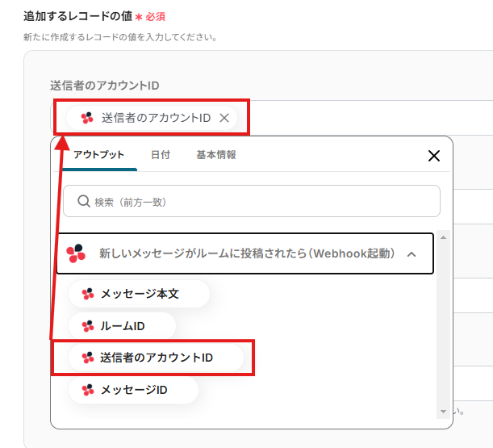Switch to the アウトプット tab

[99, 155]
